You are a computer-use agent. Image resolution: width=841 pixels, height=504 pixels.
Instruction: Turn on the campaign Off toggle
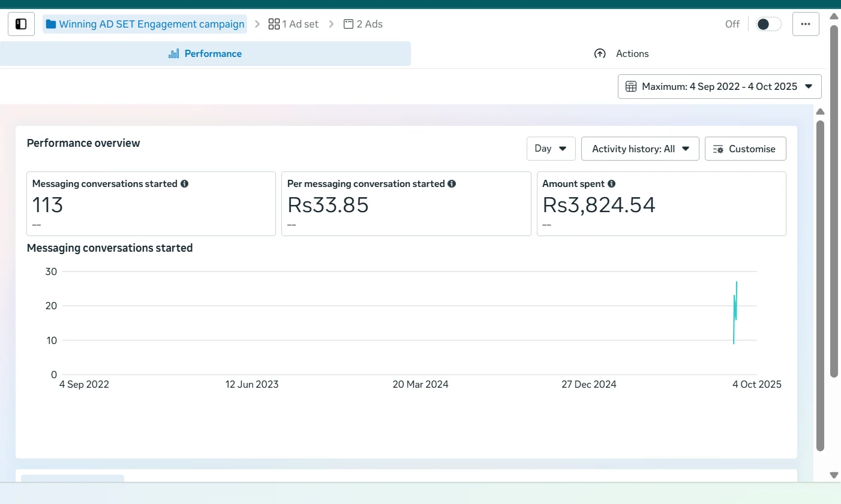[x=768, y=24]
